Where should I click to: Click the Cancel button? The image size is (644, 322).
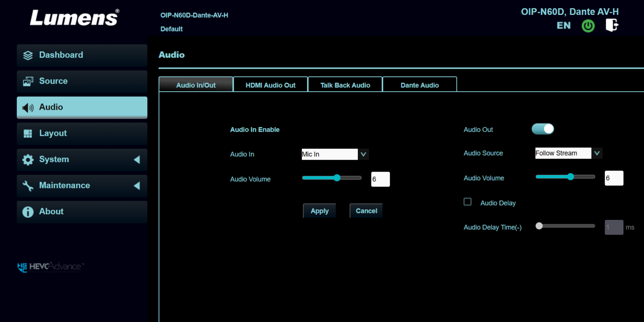tap(366, 211)
